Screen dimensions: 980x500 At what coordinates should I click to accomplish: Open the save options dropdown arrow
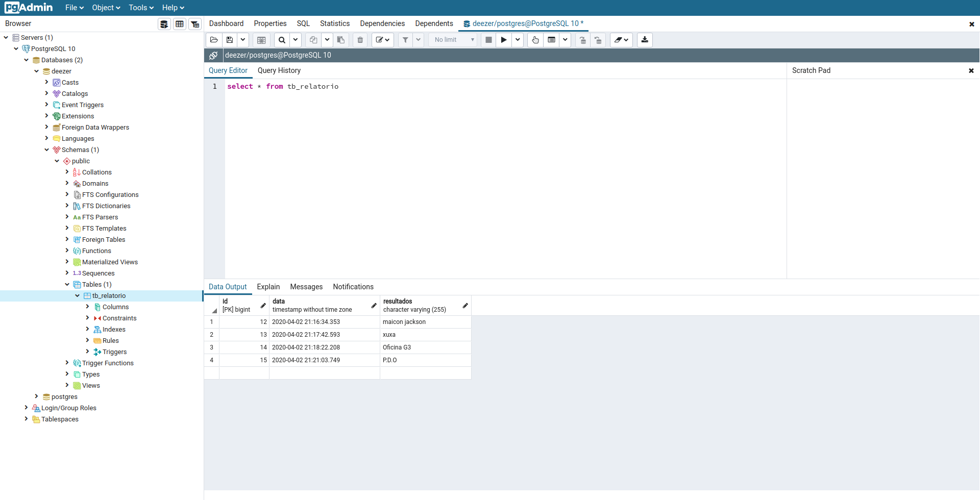pyautogui.click(x=243, y=40)
